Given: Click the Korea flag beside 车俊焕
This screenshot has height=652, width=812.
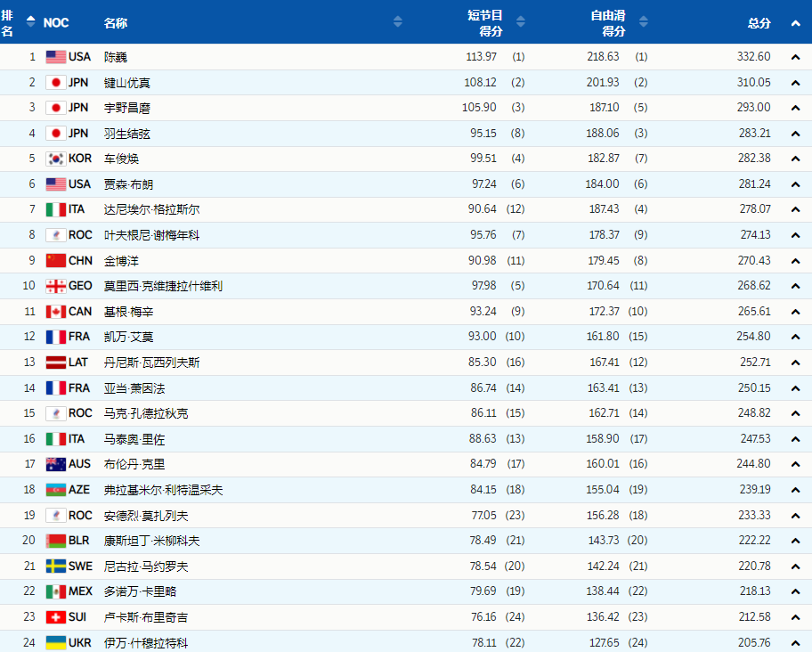Looking at the screenshot, I should tap(54, 159).
